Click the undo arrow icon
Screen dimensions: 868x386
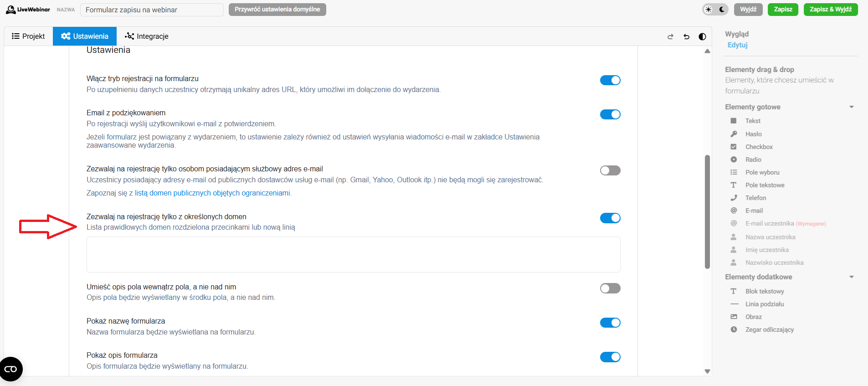click(x=686, y=36)
